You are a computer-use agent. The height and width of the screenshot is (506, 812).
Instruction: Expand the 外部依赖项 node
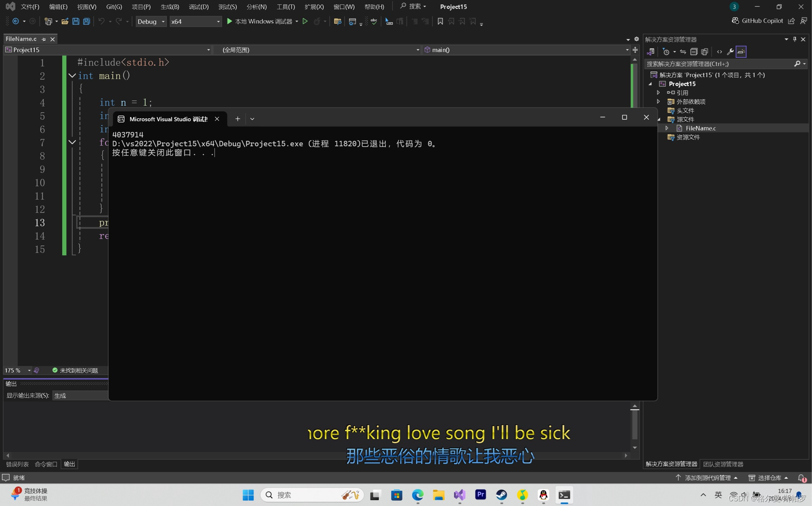point(658,102)
